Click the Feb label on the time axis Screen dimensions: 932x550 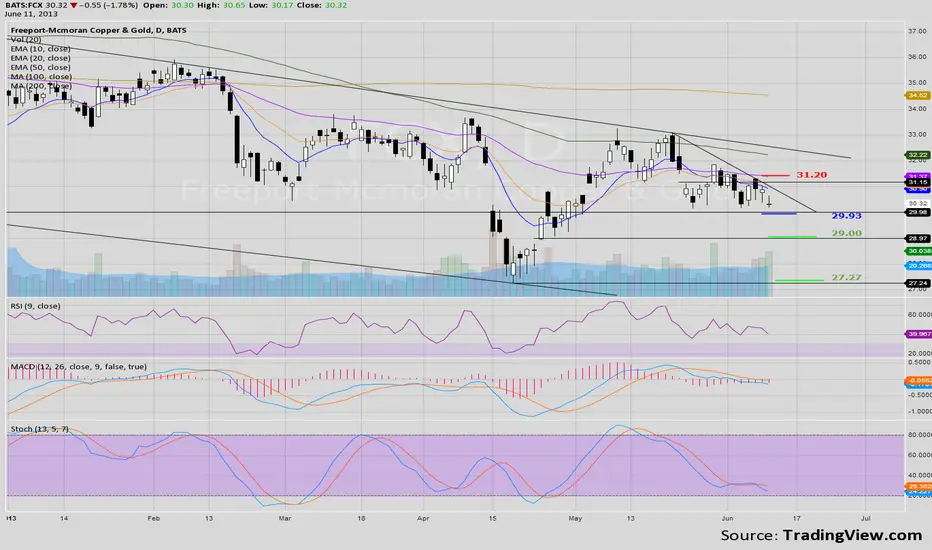click(153, 518)
